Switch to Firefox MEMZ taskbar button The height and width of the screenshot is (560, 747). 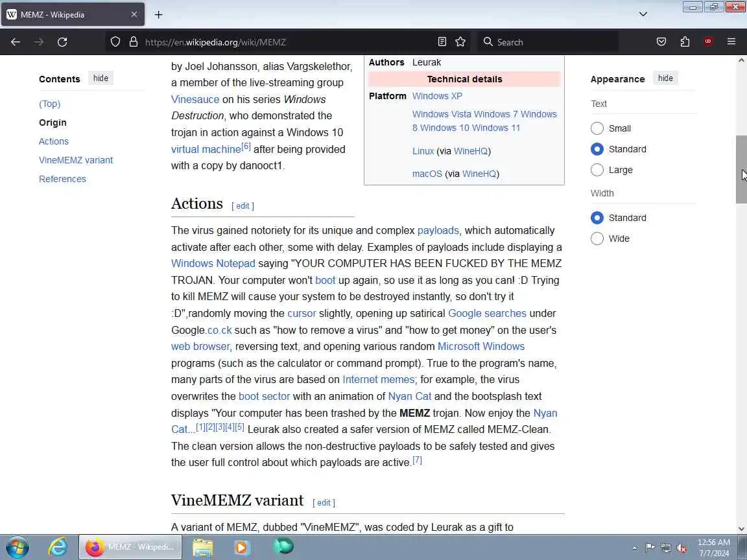pos(130,547)
